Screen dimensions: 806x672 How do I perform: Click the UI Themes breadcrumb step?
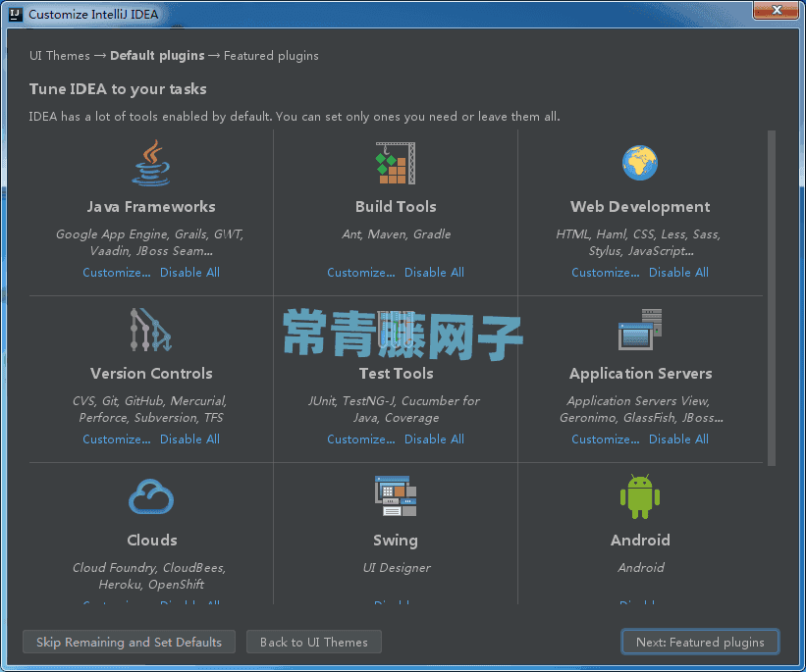pyautogui.click(x=60, y=56)
